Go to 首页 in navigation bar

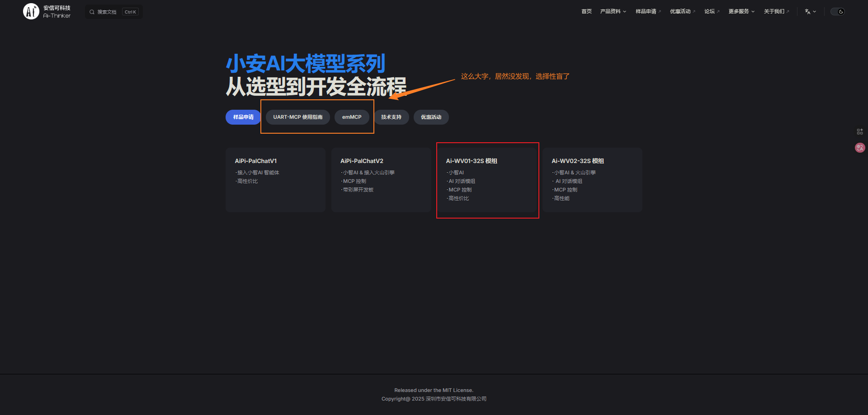coord(586,12)
